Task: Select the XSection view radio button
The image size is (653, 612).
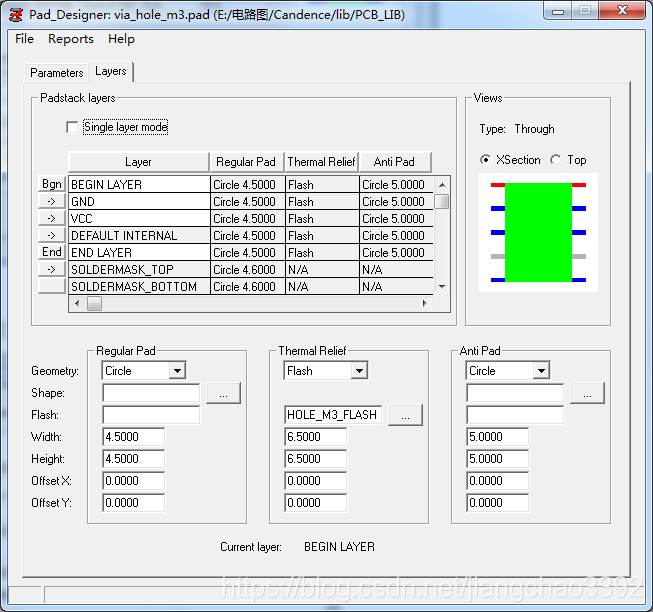Action: click(x=485, y=160)
